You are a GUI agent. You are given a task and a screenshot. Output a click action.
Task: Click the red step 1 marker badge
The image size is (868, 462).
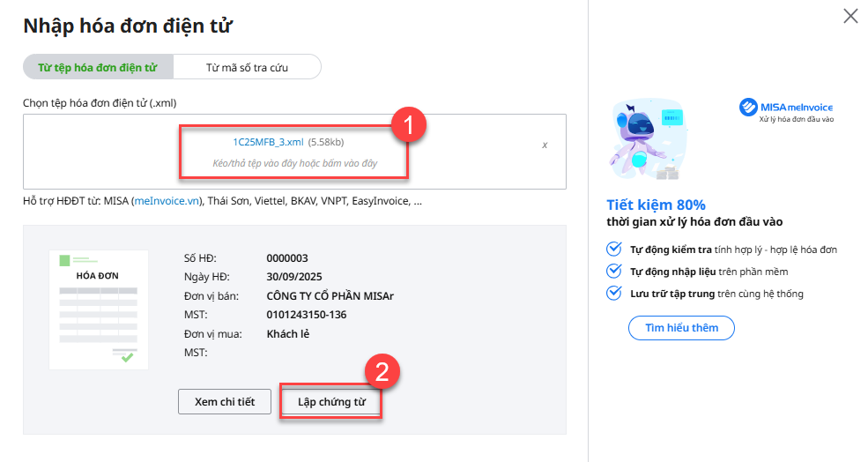tap(410, 125)
